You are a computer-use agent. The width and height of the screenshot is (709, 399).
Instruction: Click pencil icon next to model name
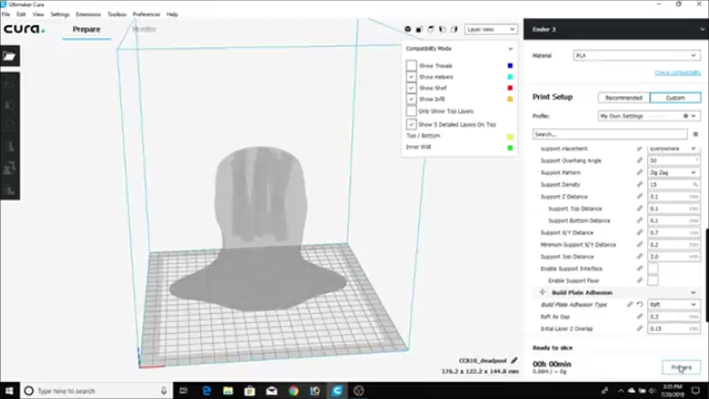(x=514, y=361)
